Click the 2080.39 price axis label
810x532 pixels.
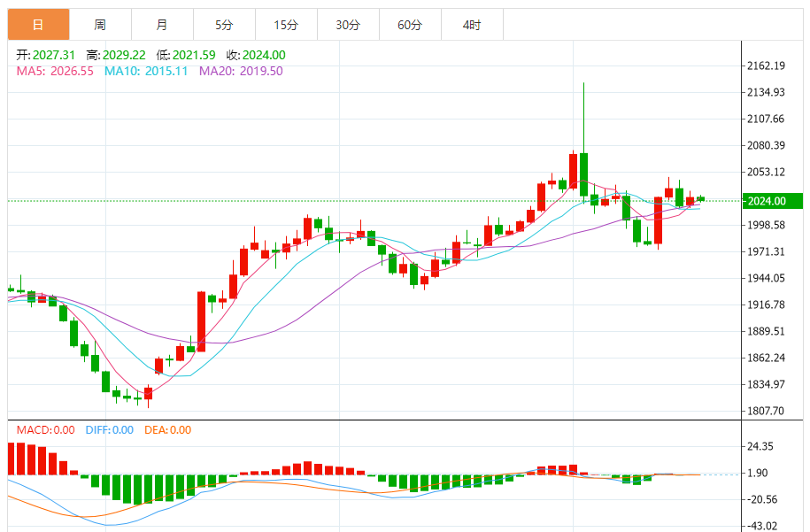(766, 145)
